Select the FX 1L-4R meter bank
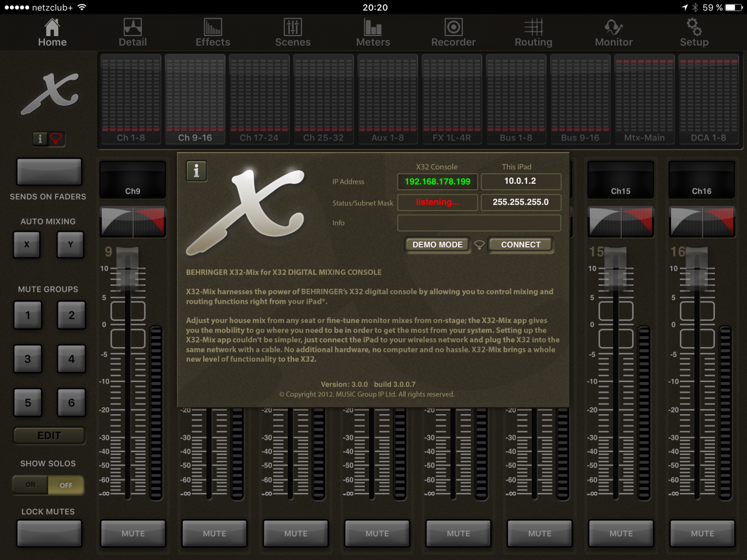Viewport: 747px width, 560px height. pyautogui.click(x=452, y=99)
